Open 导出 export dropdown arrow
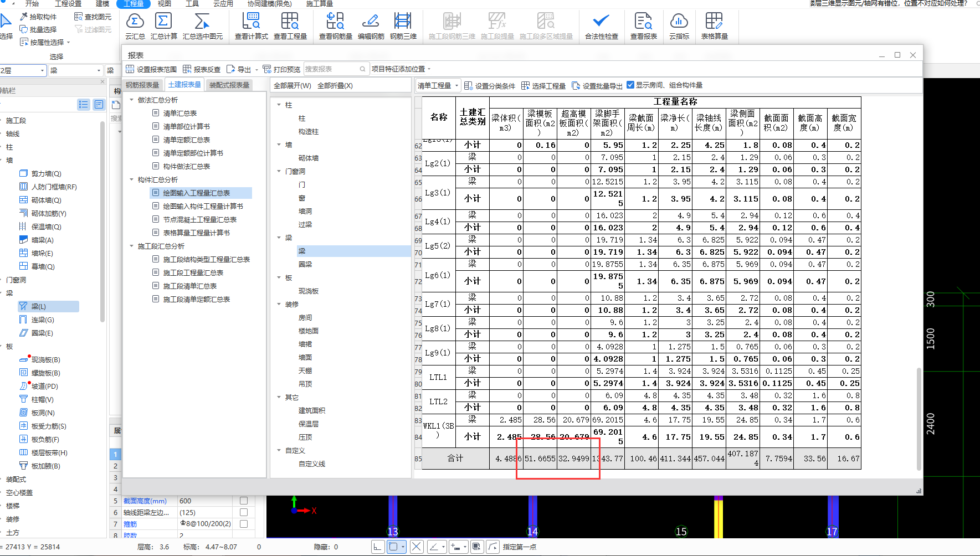 [256, 70]
